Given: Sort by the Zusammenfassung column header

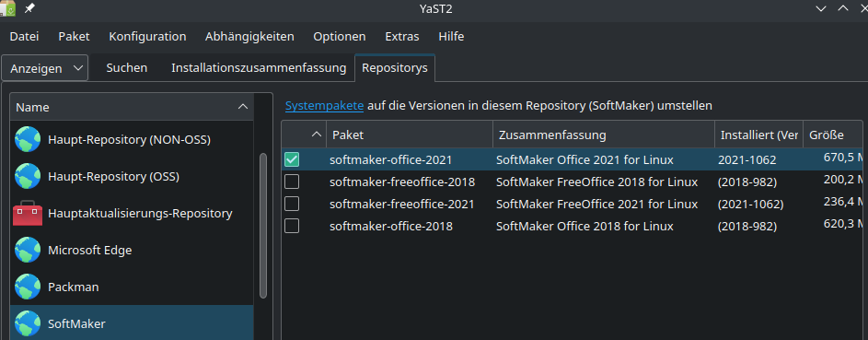Looking at the screenshot, I should [x=604, y=135].
